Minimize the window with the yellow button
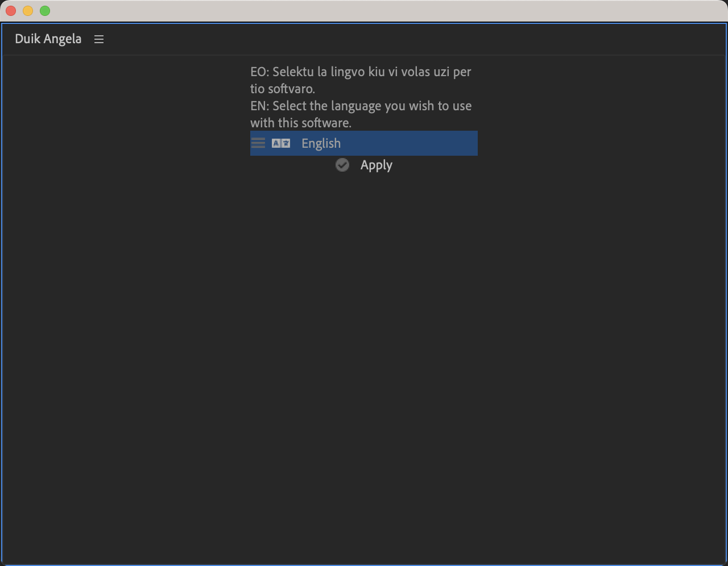 point(28,11)
